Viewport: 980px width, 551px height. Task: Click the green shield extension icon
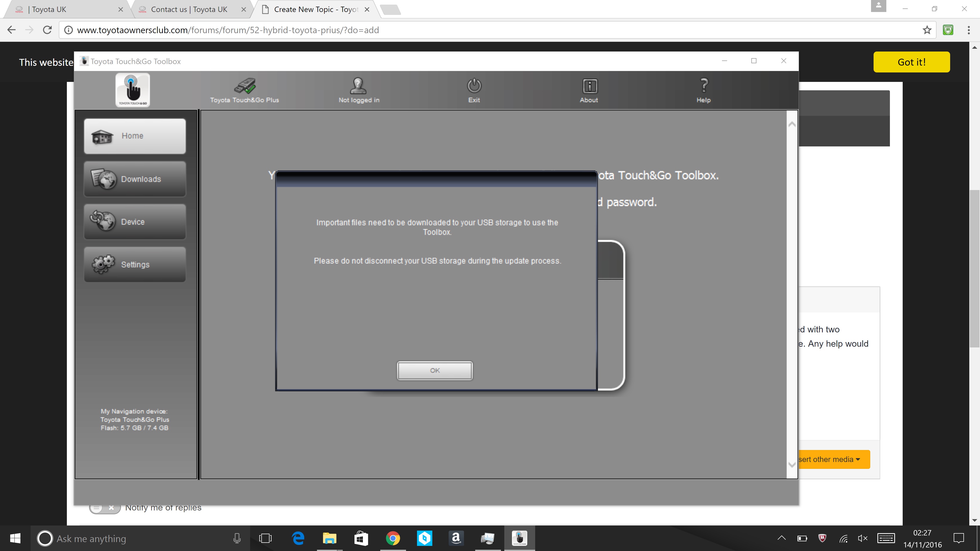coord(948,30)
